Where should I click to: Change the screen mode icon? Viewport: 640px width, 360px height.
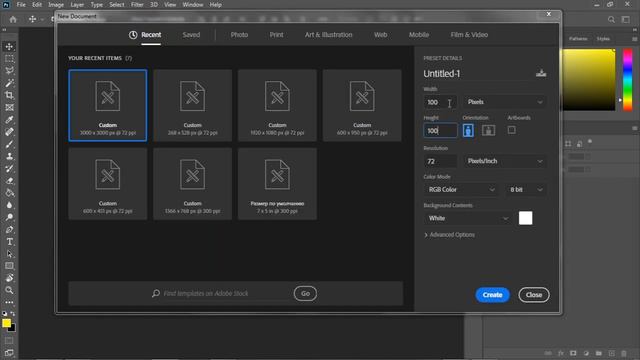pos(9,353)
